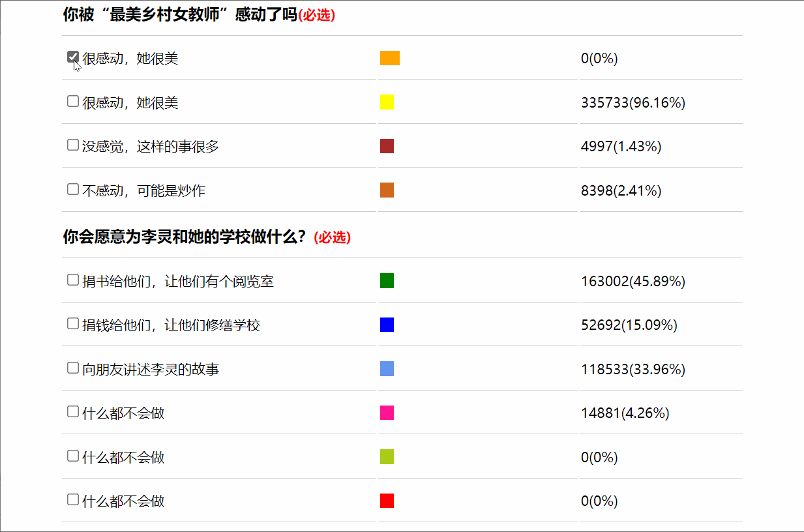Check the 向朋友讲述李灵的故事 option
The image size is (804, 532).
(73, 368)
